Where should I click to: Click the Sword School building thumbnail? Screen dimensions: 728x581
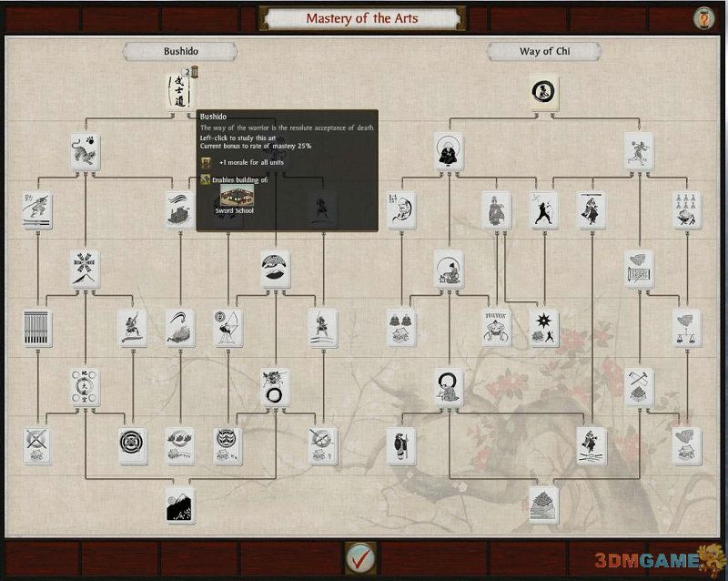(x=237, y=195)
